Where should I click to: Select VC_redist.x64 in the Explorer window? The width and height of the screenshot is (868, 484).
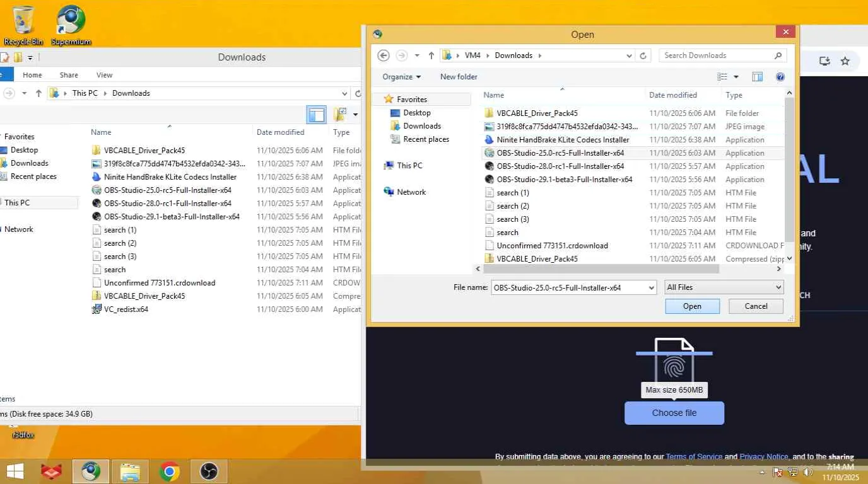click(126, 309)
